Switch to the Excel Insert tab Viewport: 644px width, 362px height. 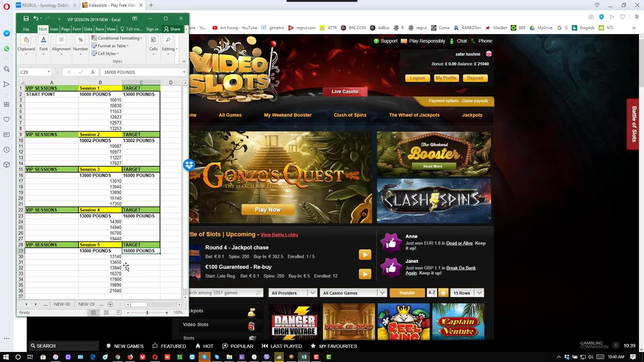click(54, 29)
